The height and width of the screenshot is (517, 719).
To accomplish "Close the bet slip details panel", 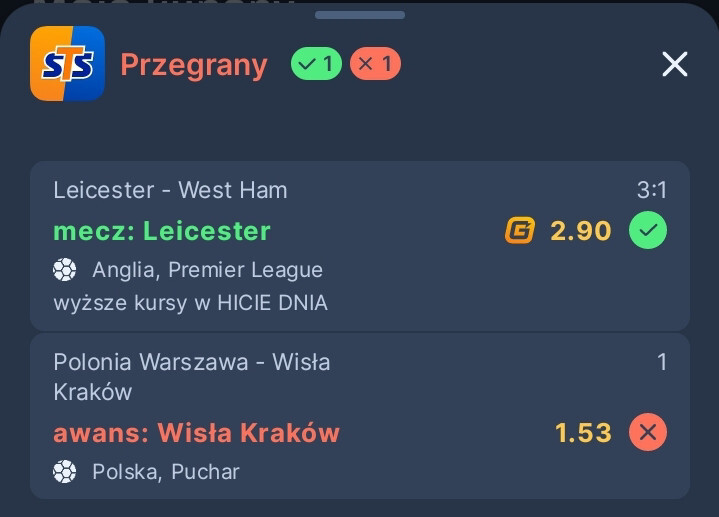I will (675, 65).
